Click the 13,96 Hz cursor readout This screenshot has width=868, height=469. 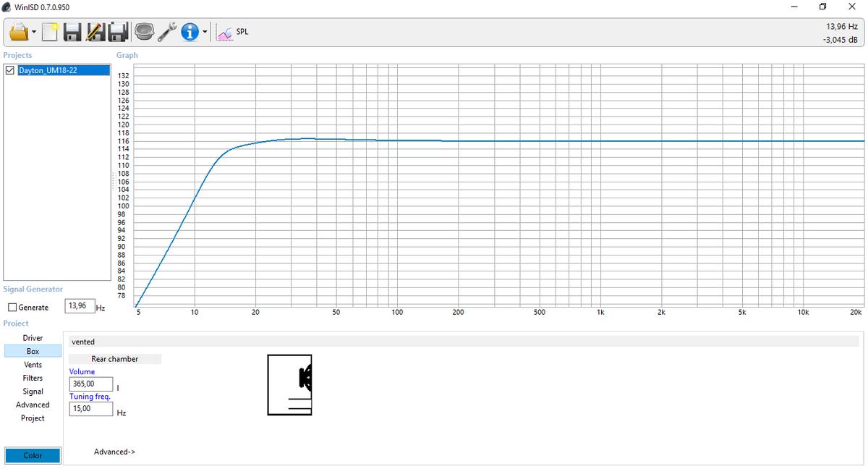tap(842, 26)
